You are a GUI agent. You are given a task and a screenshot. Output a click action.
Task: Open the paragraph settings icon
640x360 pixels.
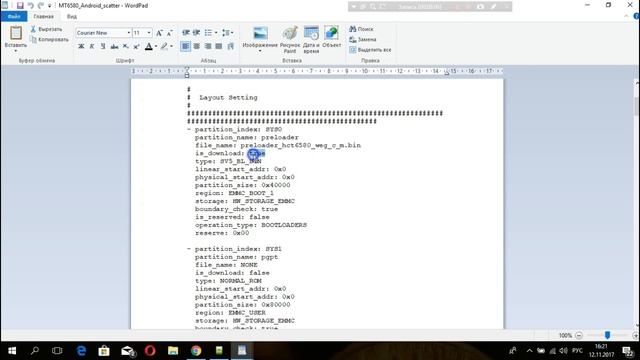click(231, 47)
